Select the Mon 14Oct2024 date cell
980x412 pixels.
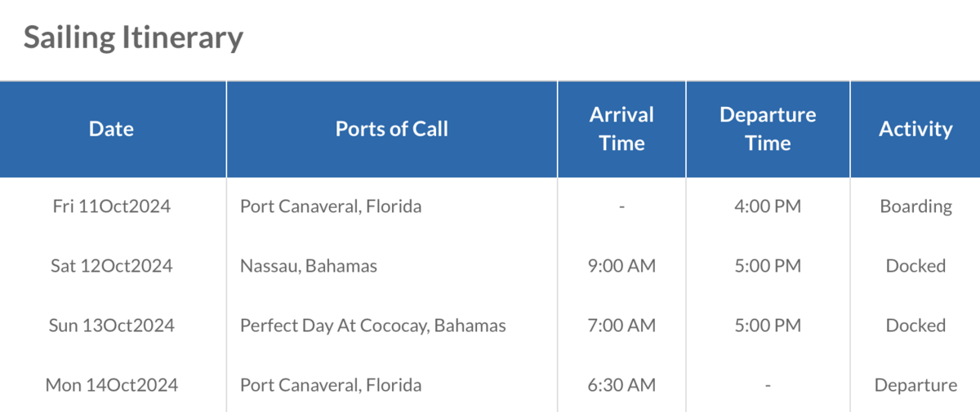[x=112, y=385]
